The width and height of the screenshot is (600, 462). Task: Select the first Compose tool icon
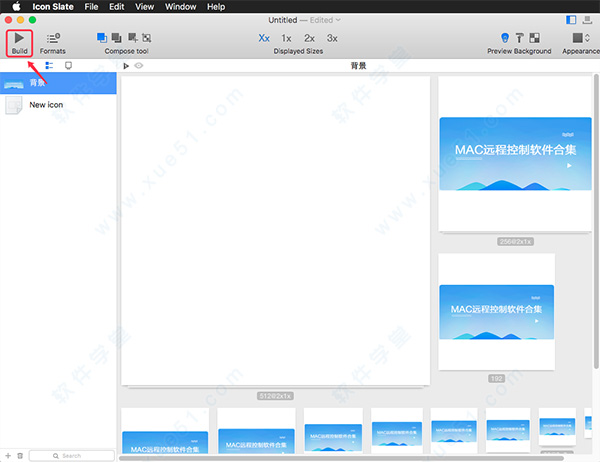click(102, 38)
